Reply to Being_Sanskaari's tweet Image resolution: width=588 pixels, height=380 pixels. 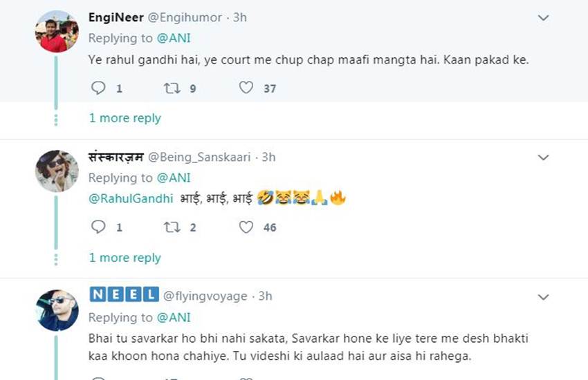click(99, 227)
